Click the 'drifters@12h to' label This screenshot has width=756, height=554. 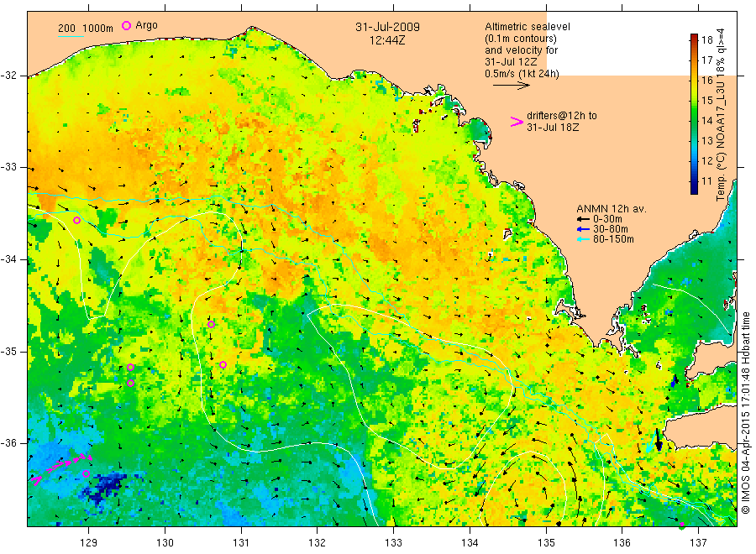coord(562,116)
